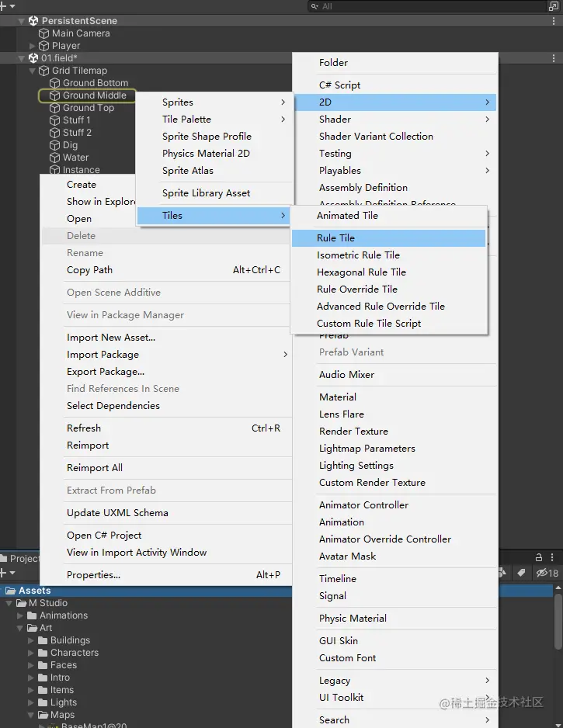Select Sprite Atlas from 2D submenu
Image resolution: width=563 pixels, height=728 pixels.
214,171
